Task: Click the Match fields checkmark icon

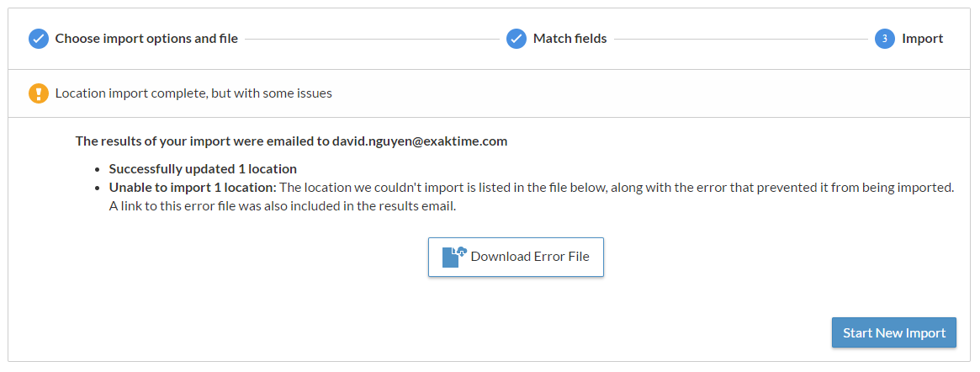Action: tap(516, 39)
